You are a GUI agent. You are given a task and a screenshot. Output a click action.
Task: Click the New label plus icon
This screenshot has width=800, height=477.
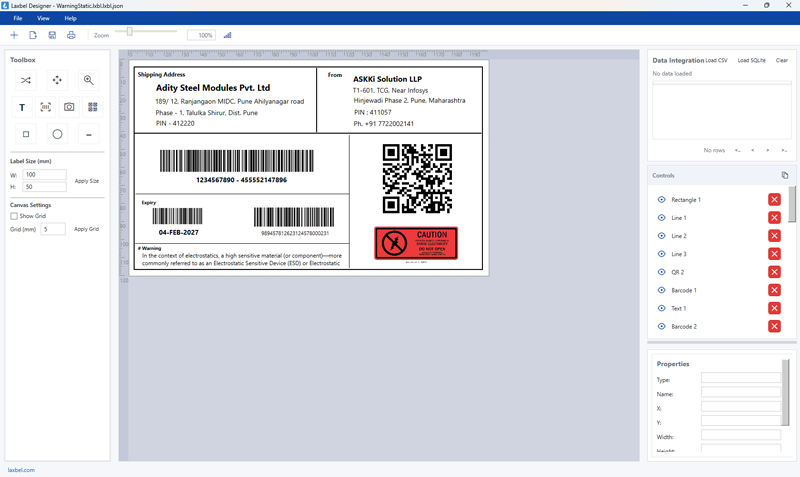(14, 35)
